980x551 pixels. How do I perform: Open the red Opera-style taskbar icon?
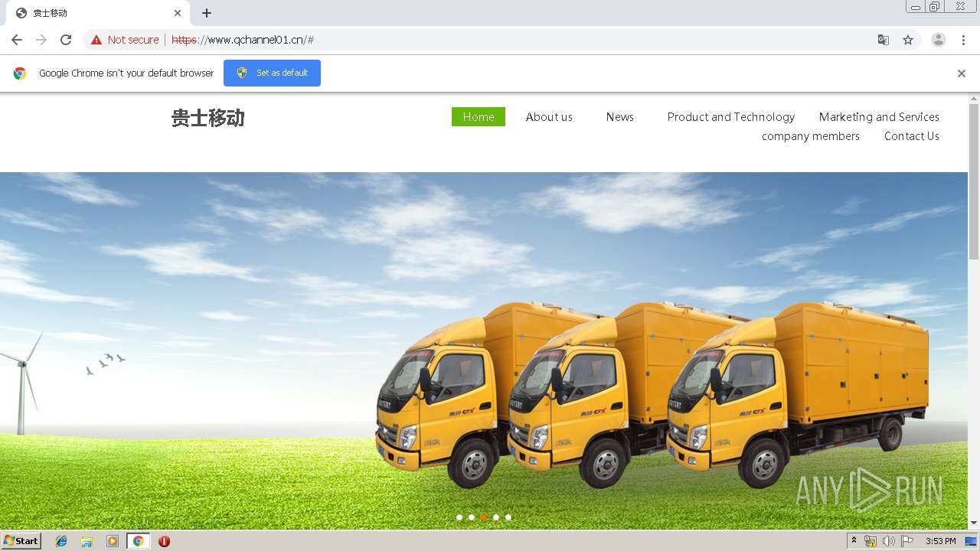164,541
